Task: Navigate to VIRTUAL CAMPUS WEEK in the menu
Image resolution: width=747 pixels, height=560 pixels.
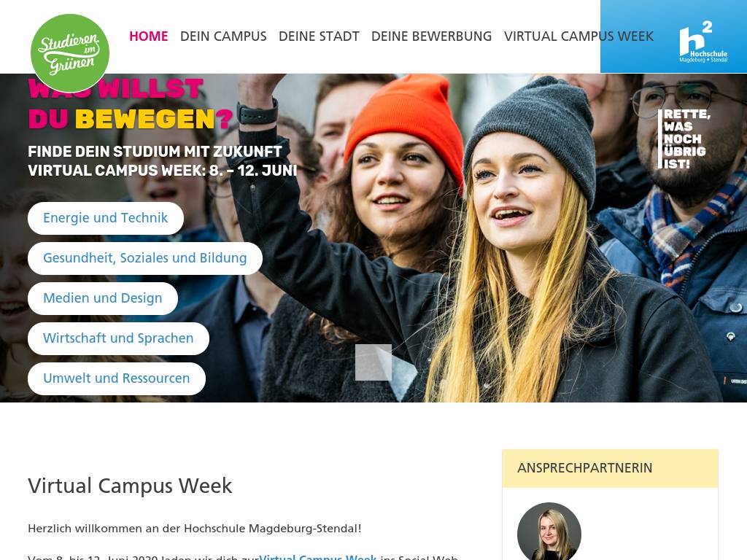Action: [x=578, y=36]
